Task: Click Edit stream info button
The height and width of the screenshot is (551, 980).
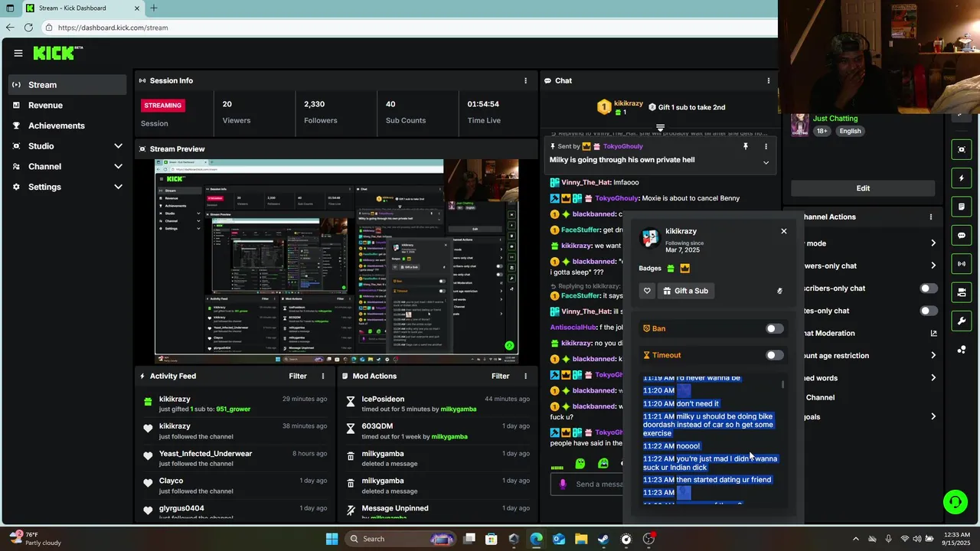Action: point(863,188)
